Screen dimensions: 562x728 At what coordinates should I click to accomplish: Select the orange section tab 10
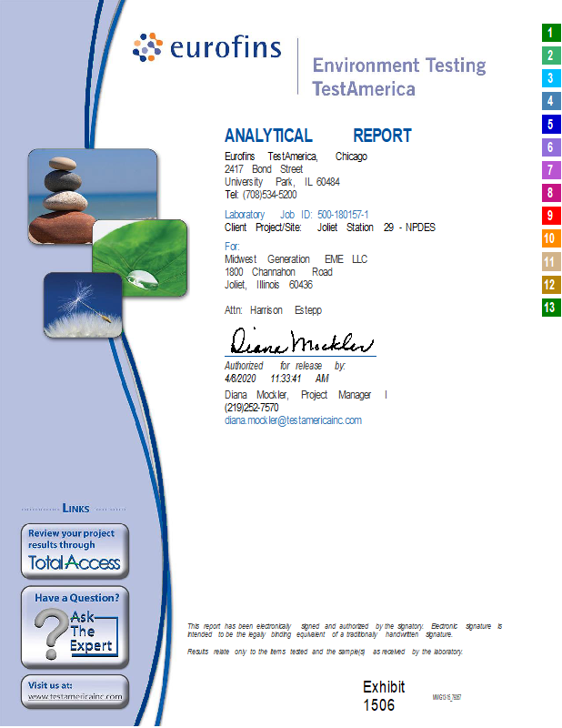(x=550, y=238)
